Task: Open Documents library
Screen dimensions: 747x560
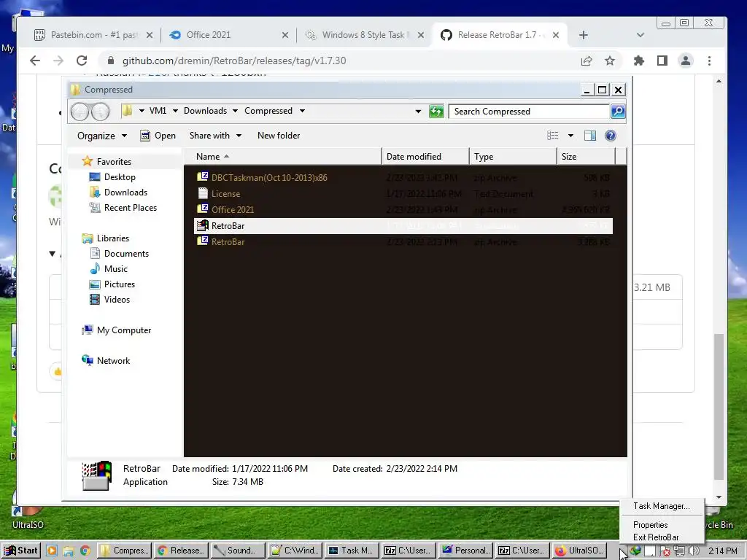Action: [126, 253]
